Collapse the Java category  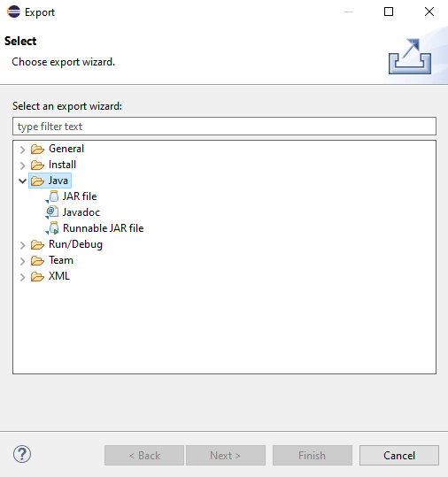pyautogui.click(x=22, y=181)
